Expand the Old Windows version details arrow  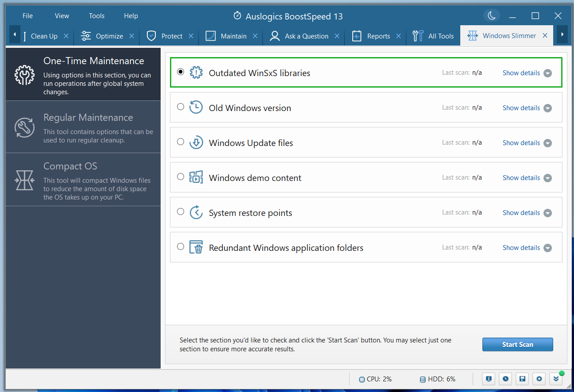(547, 108)
